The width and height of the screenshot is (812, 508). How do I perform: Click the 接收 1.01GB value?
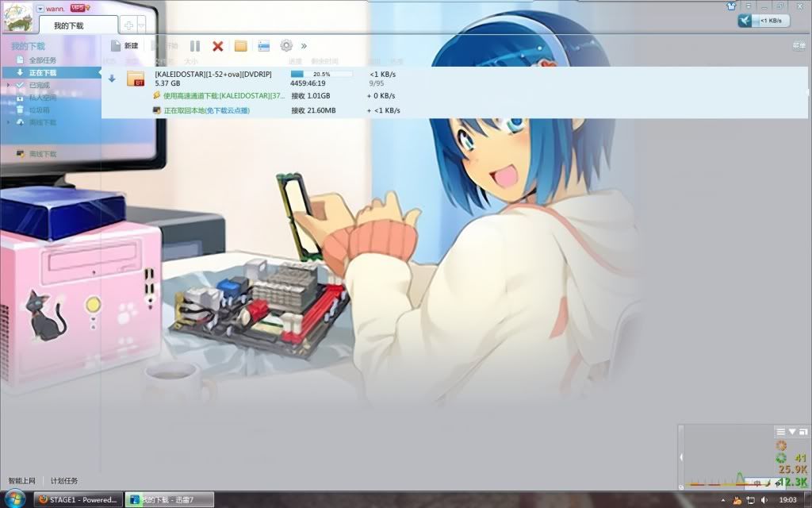click(x=311, y=96)
